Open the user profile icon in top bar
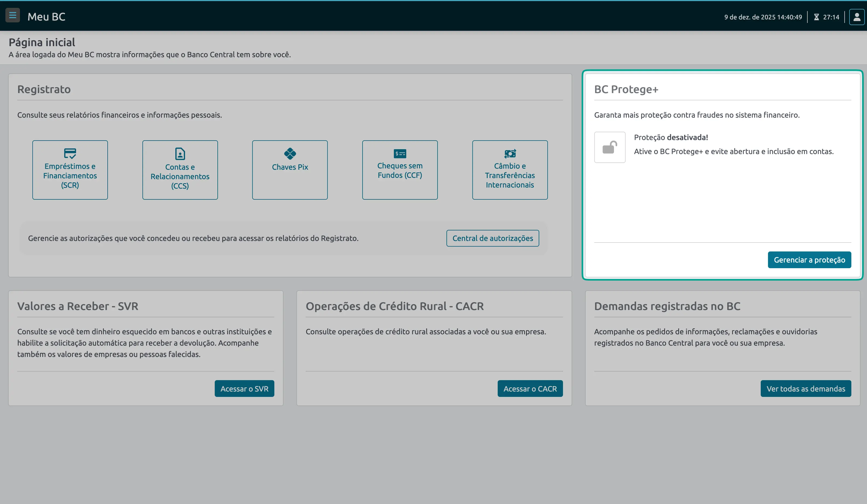The height and width of the screenshot is (504, 867). (x=856, y=16)
